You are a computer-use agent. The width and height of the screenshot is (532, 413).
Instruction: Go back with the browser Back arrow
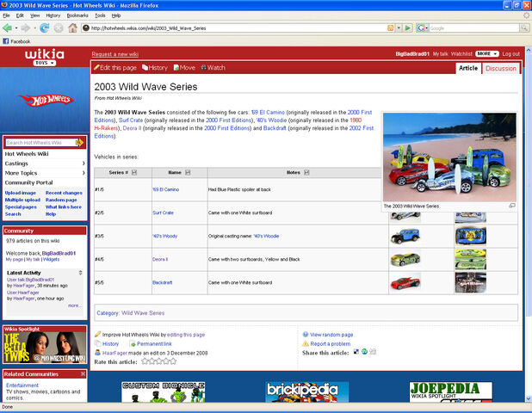(x=7, y=28)
